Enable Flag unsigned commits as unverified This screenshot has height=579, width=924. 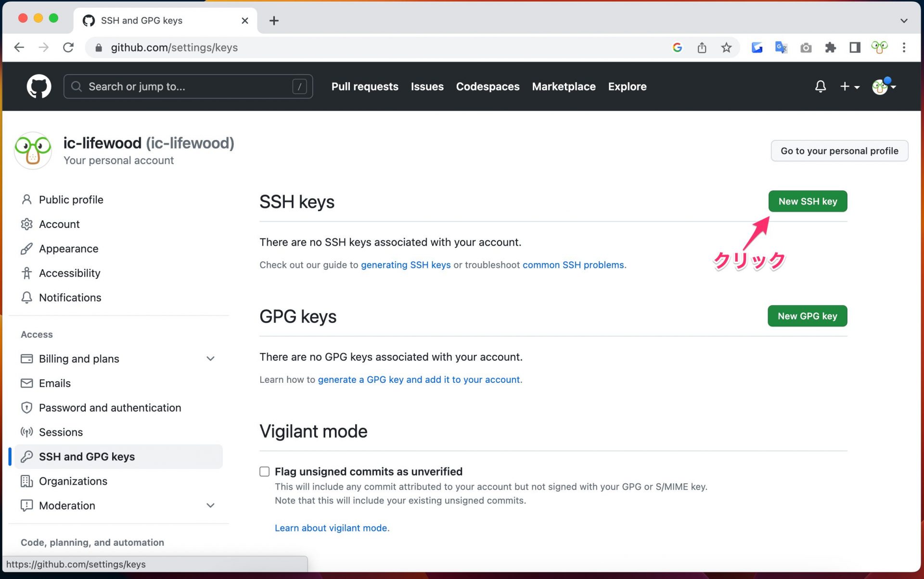click(x=264, y=471)
